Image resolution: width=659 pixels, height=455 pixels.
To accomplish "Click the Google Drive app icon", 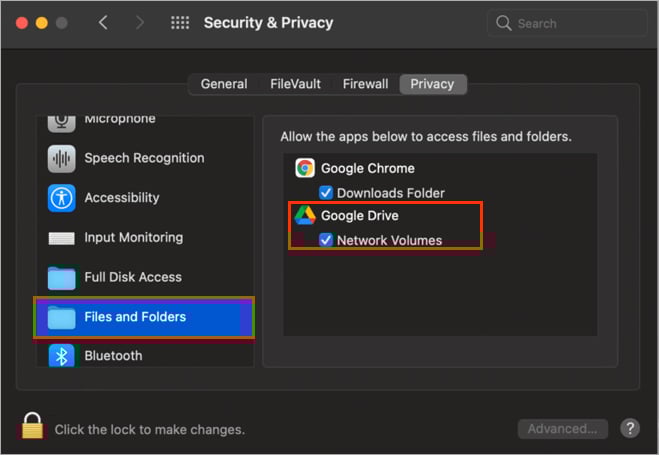I will 305,216.
